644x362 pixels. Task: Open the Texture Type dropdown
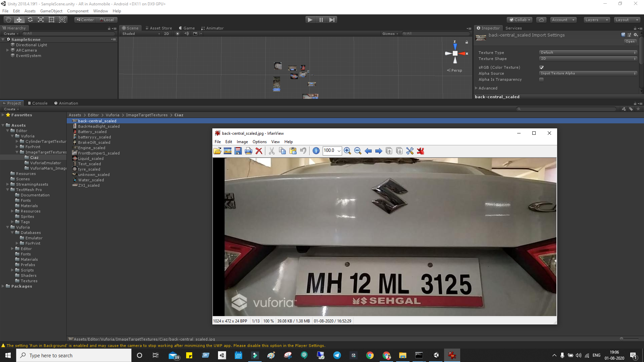[x=588, y=53]
